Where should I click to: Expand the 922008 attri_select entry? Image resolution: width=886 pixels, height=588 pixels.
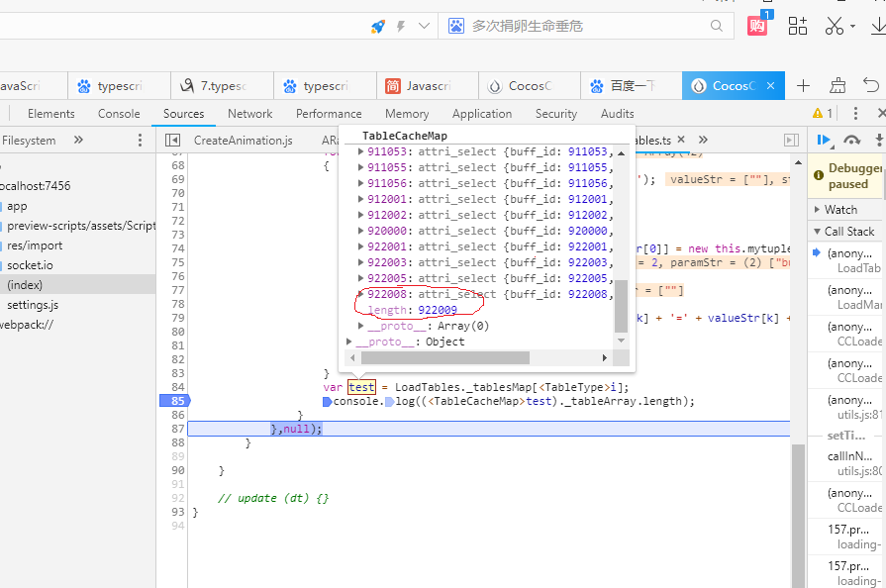click(x=360, y=294)
